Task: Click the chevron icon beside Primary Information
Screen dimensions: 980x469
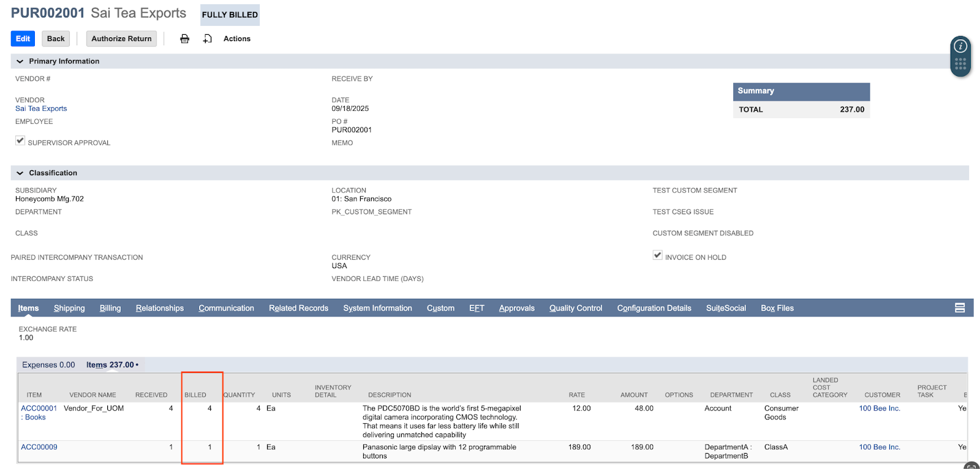Action: point(20,61)
